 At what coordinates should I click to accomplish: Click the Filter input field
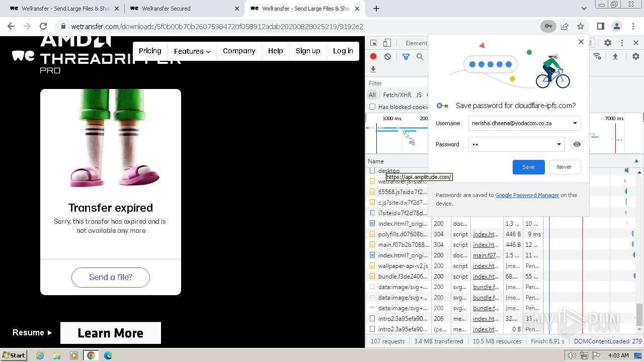click(x=397, y=83)
